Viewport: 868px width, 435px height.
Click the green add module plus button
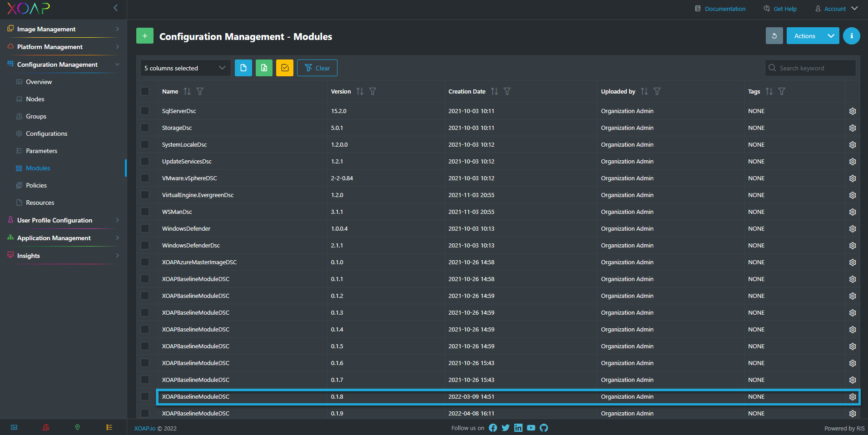click(144, 36)
